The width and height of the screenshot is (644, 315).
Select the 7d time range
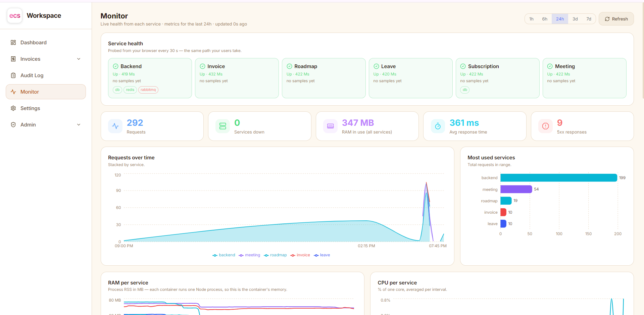tap(589, 19)
